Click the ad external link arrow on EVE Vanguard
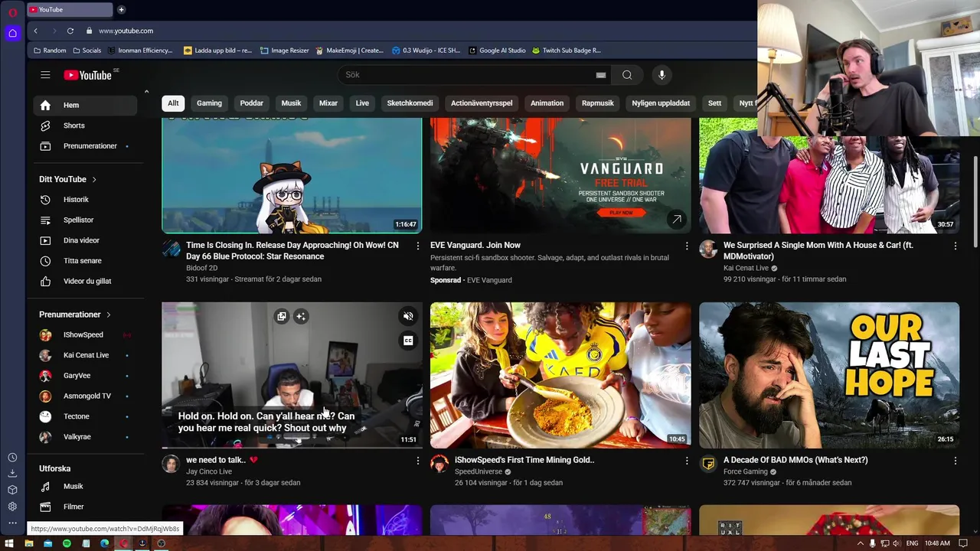980x551 pixels. (x=676, y=220)
